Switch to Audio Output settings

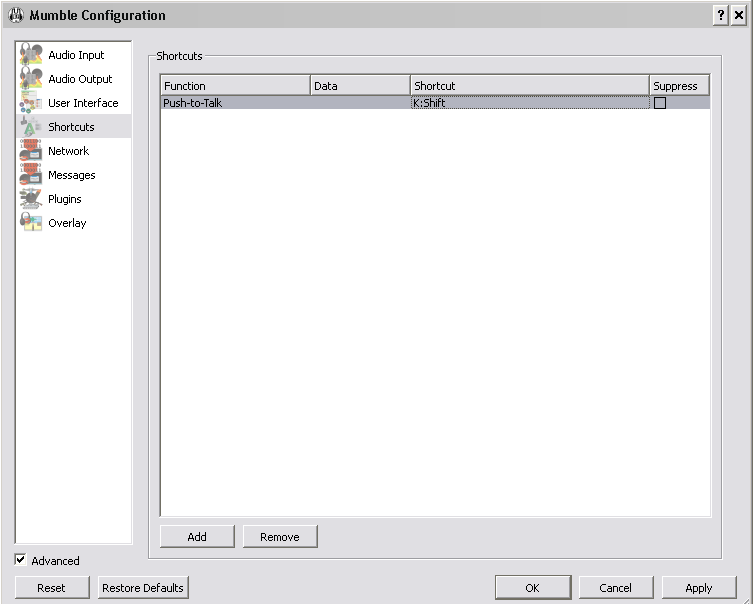(74, 78)
